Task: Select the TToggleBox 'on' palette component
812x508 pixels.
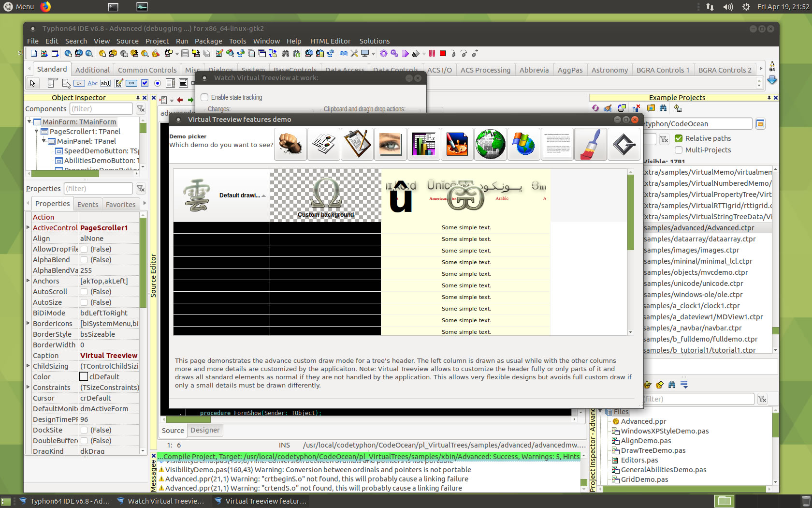Action: pyautogui.click(x=131, y=83)
